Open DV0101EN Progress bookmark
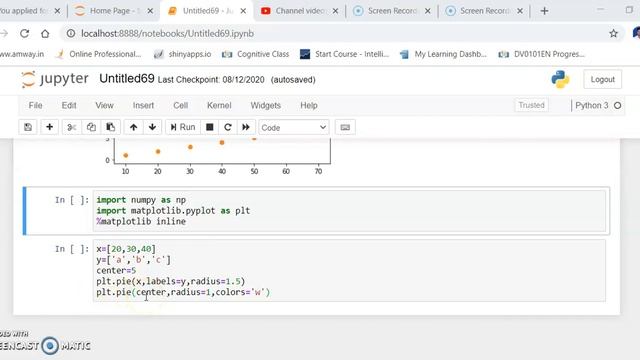This screenshot has height=360, width=640. (x=542, y=54)
